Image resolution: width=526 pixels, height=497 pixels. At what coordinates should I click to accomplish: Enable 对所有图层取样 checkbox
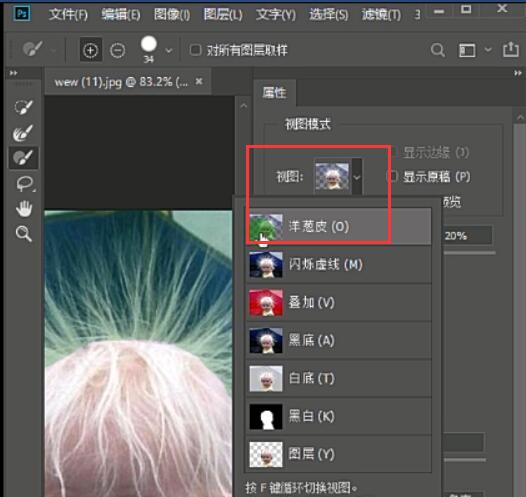coord(195,50)
